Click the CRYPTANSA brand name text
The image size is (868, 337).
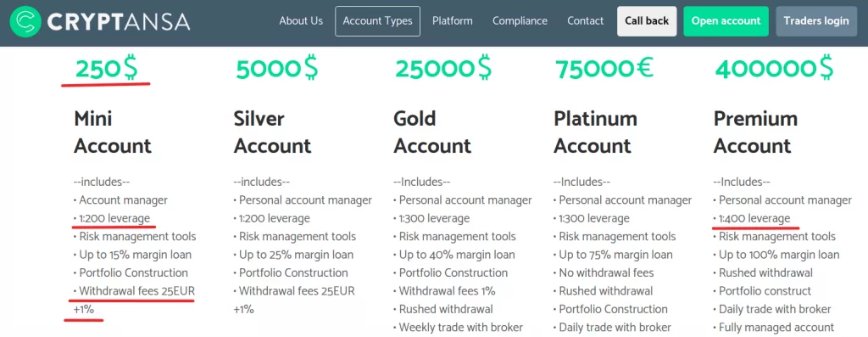point(119,21)
